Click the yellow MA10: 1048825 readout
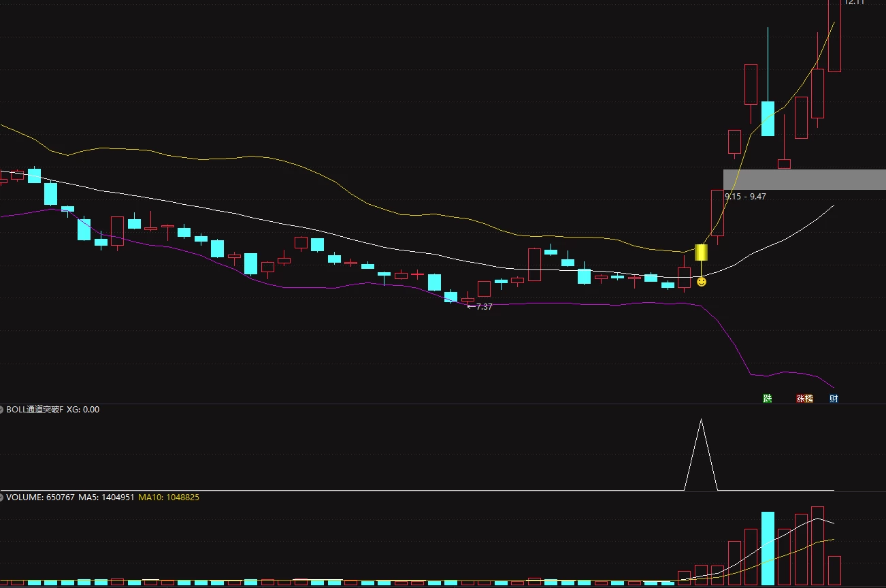 click(169, 497)
